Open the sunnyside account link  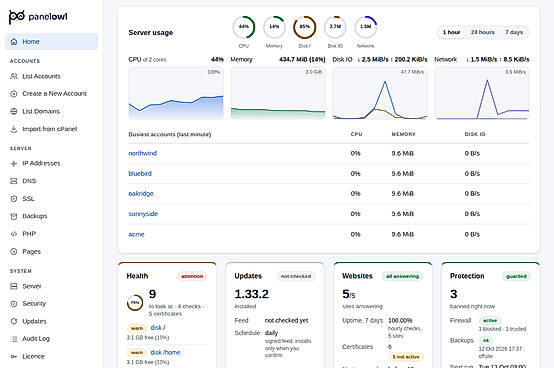click(x=143, y=214)
